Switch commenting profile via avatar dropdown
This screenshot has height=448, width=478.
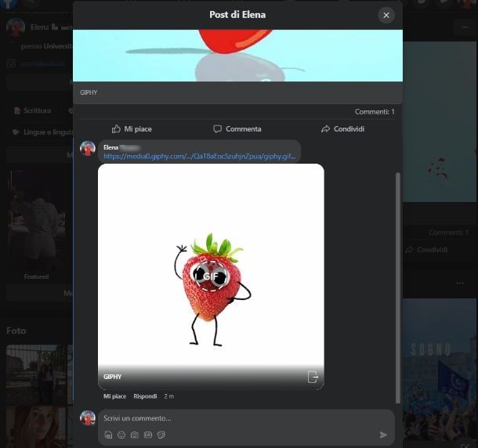[x=88, y=417]
